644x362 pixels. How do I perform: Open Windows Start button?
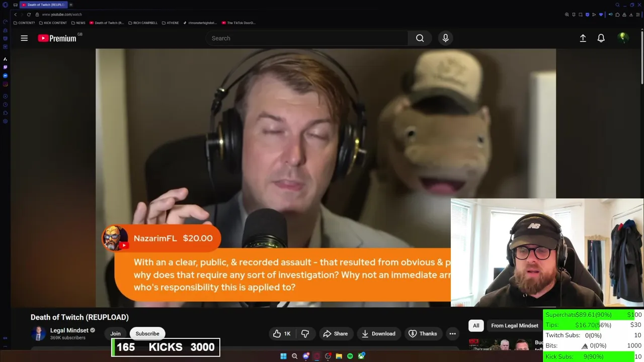[283, 356]
